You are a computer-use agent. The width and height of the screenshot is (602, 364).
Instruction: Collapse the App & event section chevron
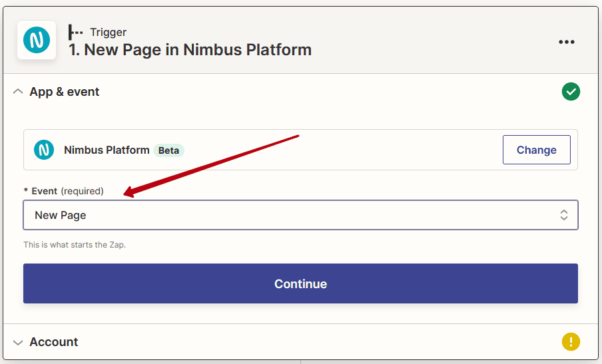(18, 92)
